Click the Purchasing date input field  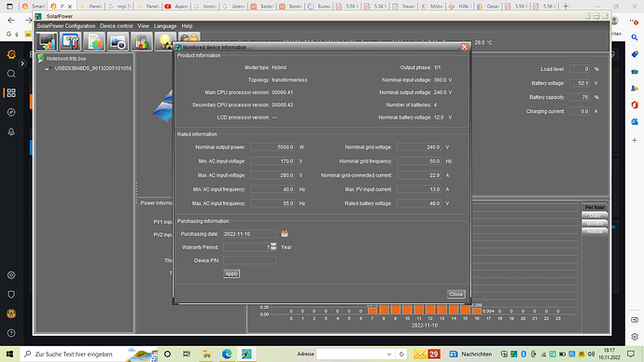click(249, 233)
